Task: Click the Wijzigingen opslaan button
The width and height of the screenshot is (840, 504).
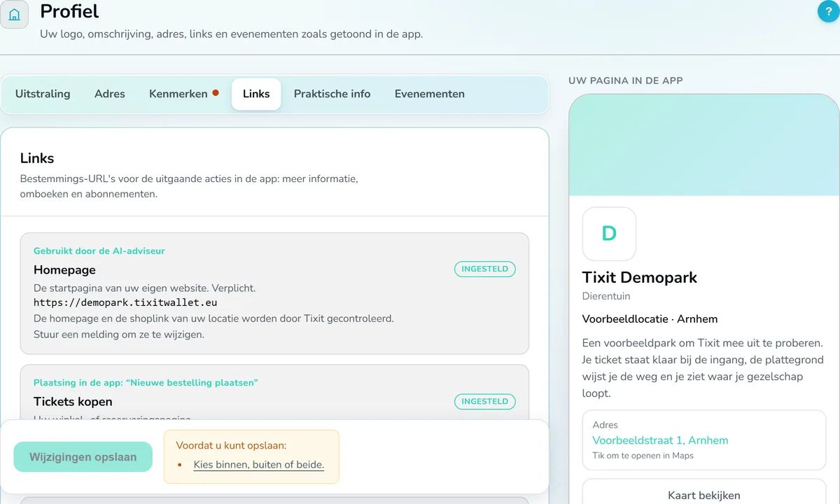Action: [x=83, y=456]
